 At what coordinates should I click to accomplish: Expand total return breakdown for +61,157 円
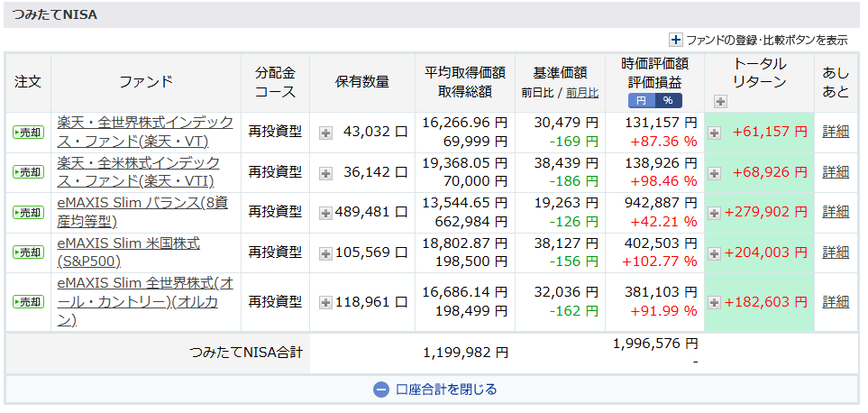pyautogui.click(x=715, y=133)
